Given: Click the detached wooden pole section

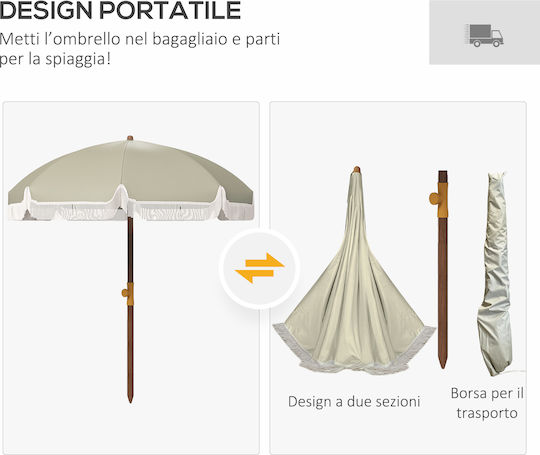Looking at the screenshot, I should [x=442, y=269].
